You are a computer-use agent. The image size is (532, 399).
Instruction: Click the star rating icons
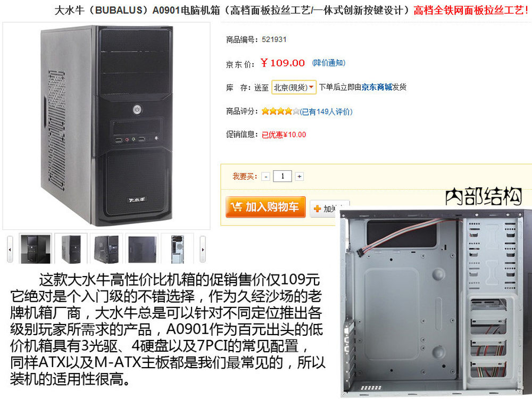pyautogui.click(x=280, y=111)
